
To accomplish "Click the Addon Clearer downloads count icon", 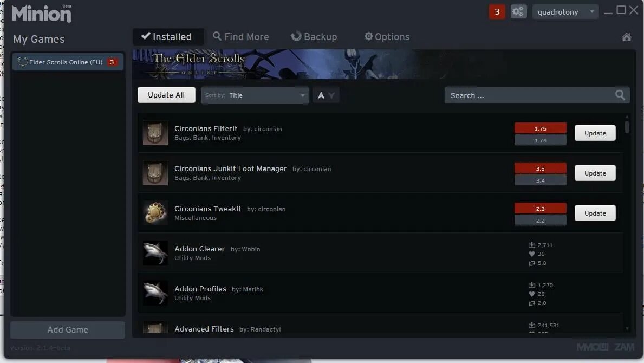I will click(531, 245).
